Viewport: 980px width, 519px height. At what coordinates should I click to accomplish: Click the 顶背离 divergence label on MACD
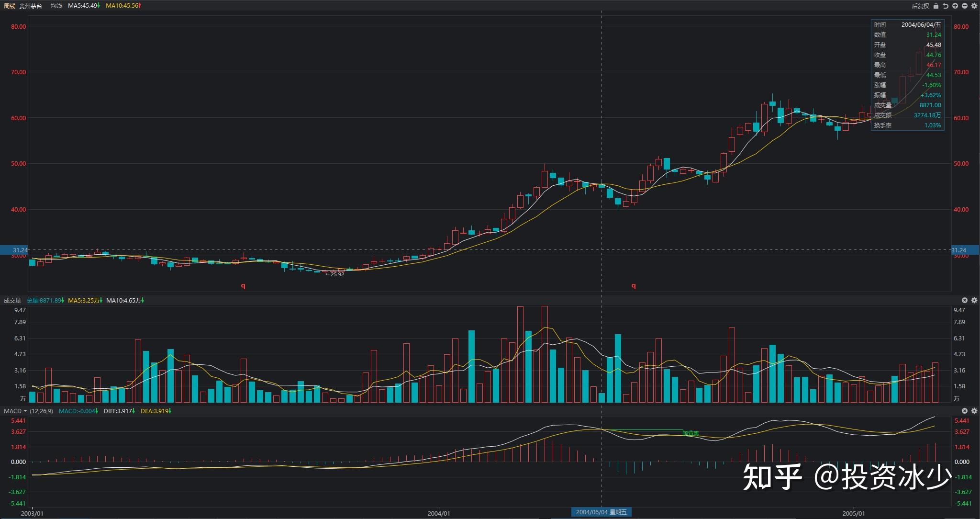pyautogui.click(x=690, y=433)
